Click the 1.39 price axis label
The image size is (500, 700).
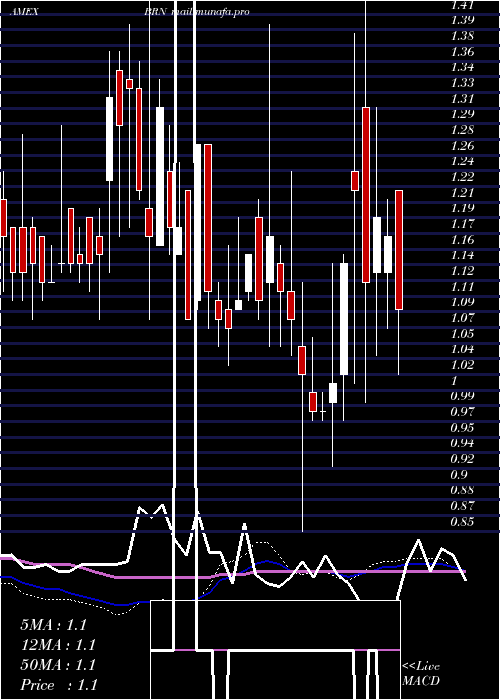click(462, 20)
